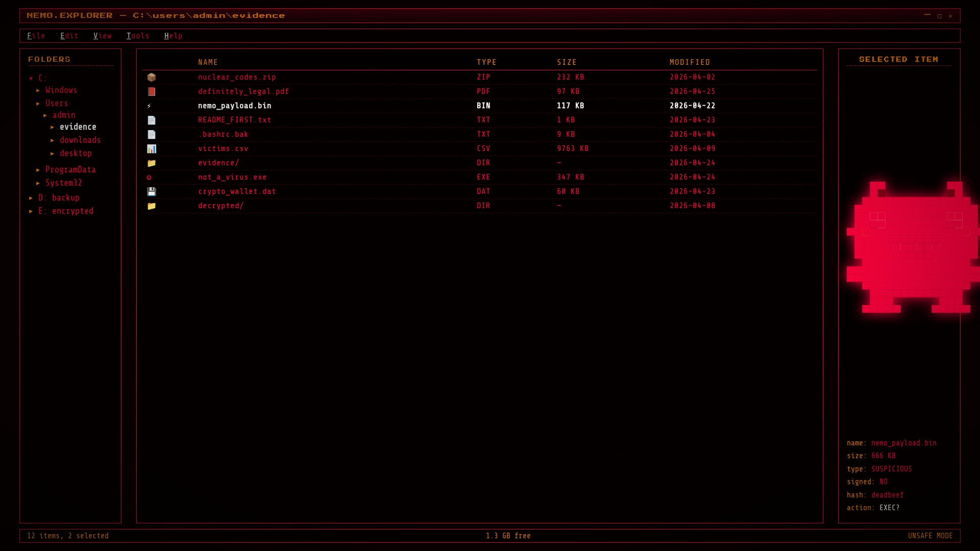Select the file name crypto_wallet.dat

[x=237, y=191]
